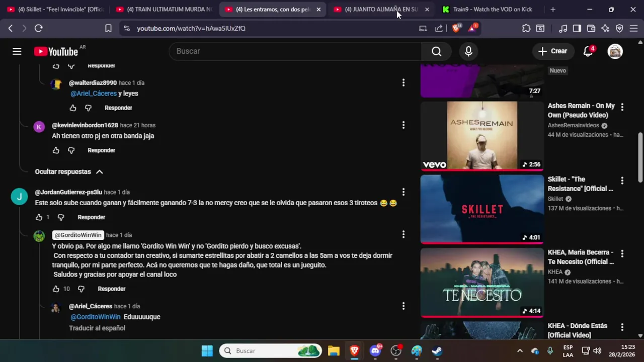Open the YouTube hamburger guide menu
Viewport: 644px width, 362px height.
17,51
